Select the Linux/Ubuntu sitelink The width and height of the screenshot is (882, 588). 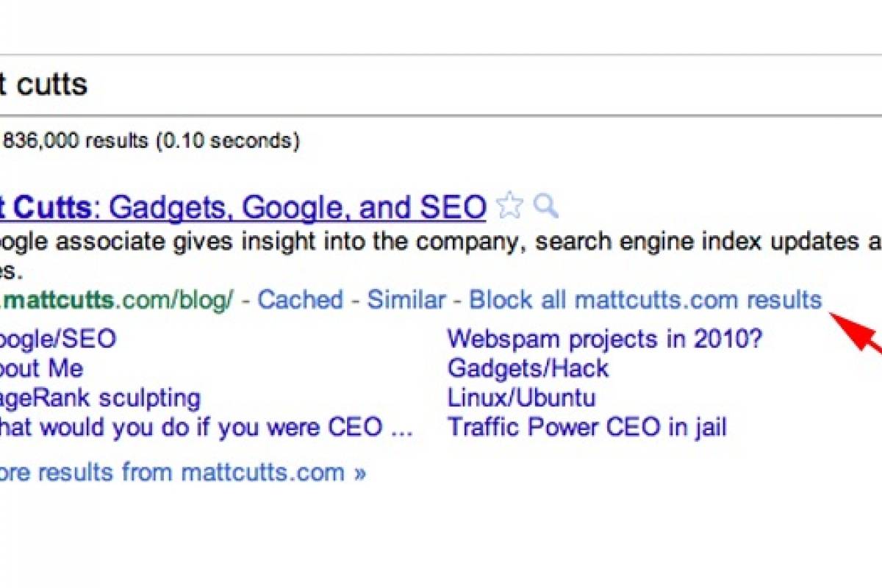click(x=521, y=398)
